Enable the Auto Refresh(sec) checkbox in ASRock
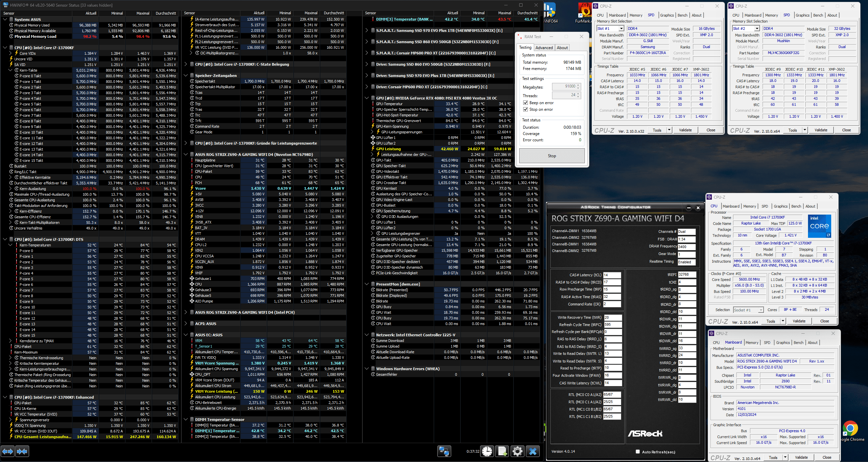Viewport: 868px width, 462px height. [638, 452]
